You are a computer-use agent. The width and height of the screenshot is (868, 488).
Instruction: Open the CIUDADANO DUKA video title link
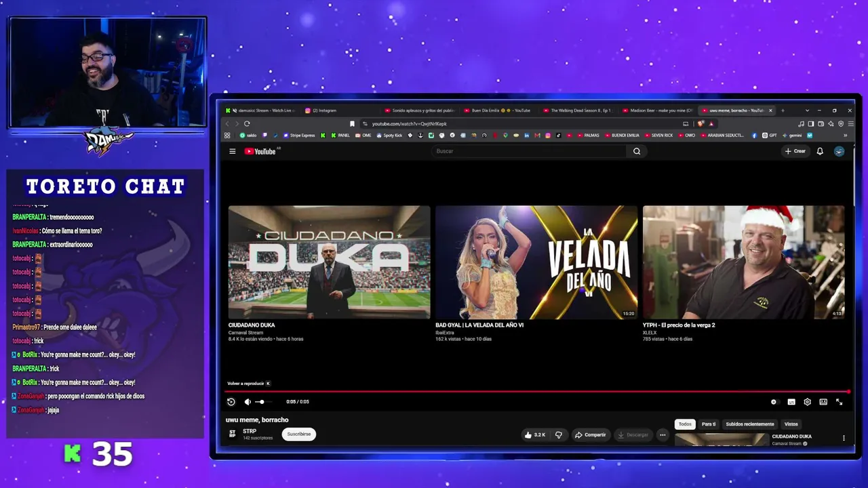(x=252, y=325)
